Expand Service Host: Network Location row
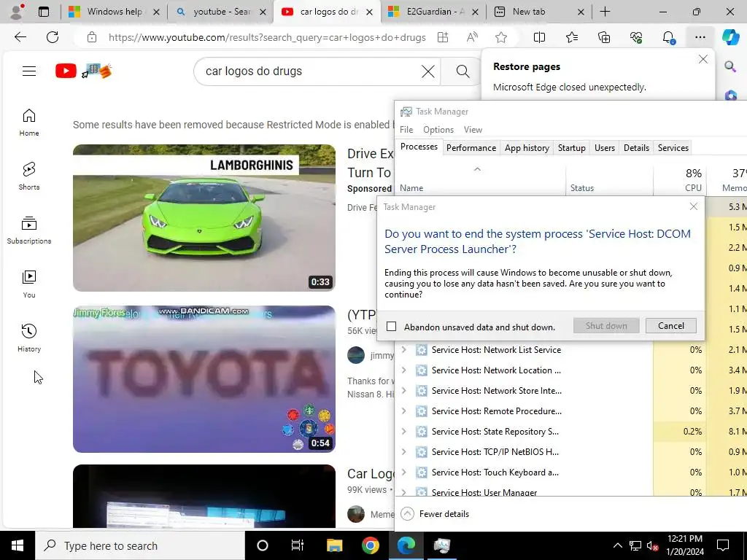This screenshot has height=560, width=747. click(x=404, y=370)
